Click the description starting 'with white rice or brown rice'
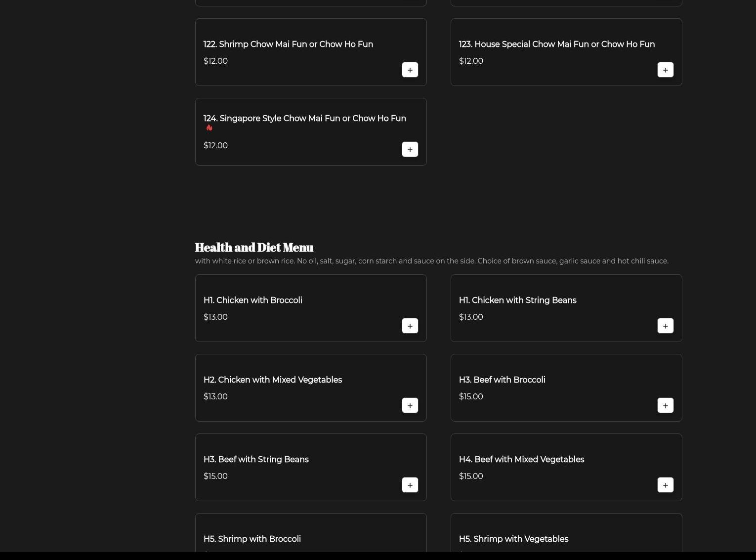 (432, 261)
